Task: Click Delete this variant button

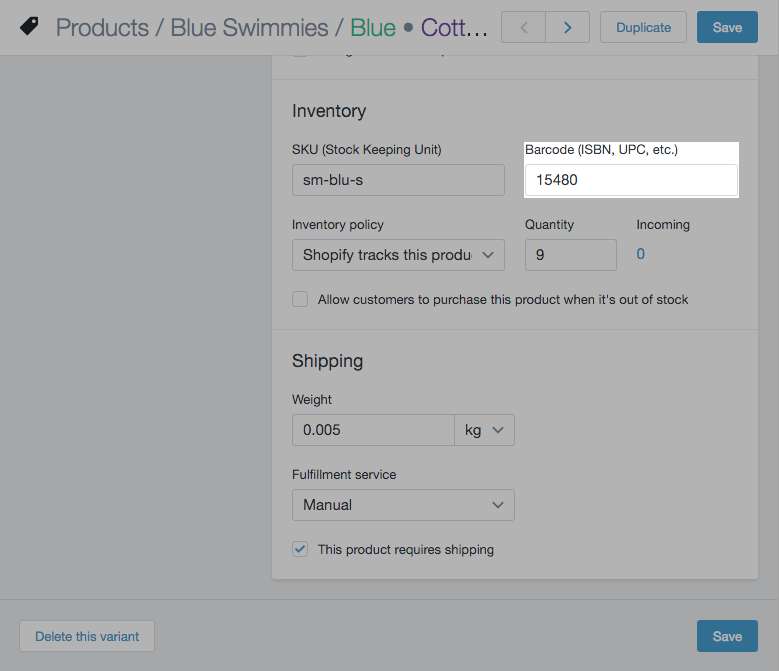Action: coord(87,636)
